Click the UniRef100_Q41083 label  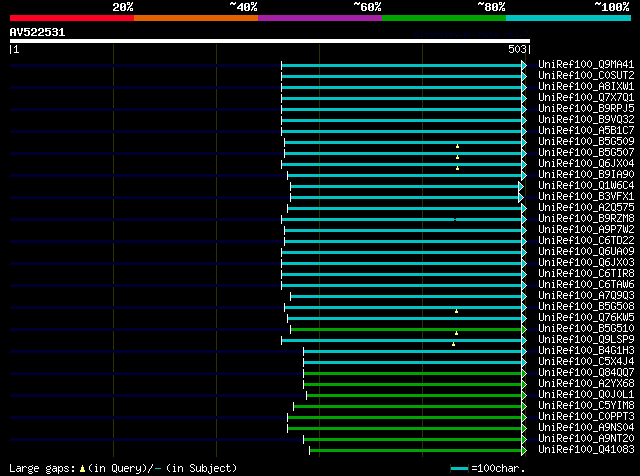point(586,450)
